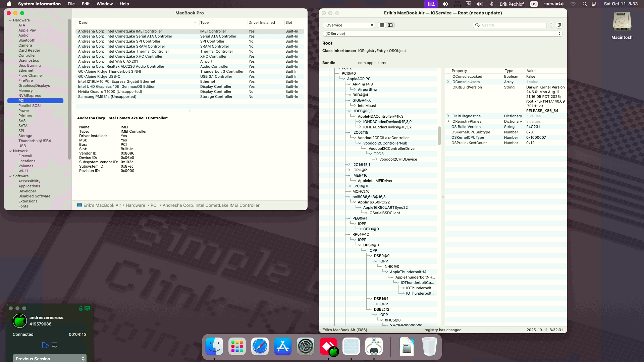Expand the IOConsoleUsers property
This screenshot has width=644, height=362.
(x=448, y=82)
